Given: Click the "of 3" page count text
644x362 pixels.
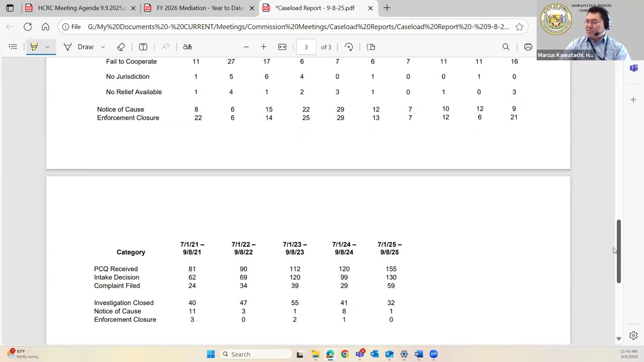Looking at the screenshot, I should pos(326,47).
